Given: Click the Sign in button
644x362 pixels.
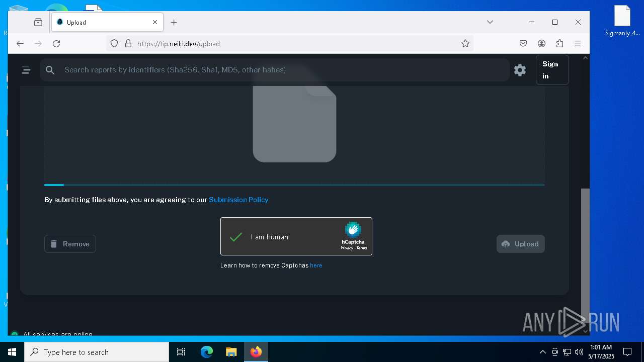Looking at the screenshot, I should click(552, 70).
